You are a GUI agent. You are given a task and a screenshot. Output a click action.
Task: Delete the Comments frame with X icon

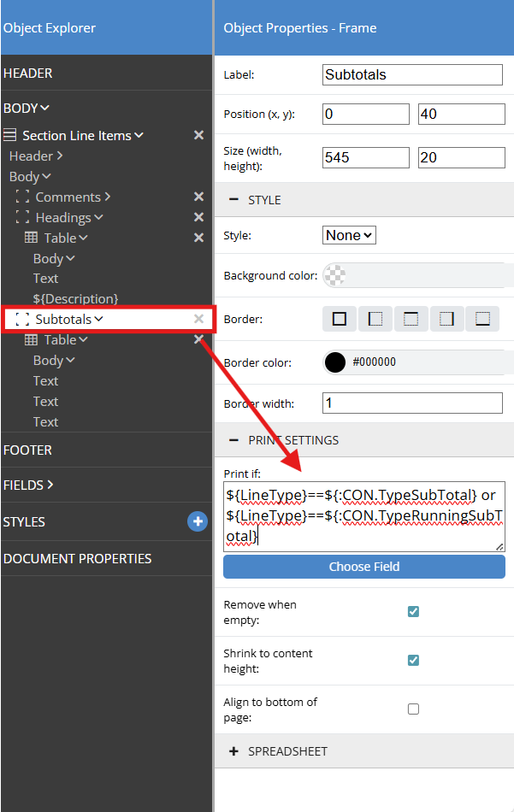(x=198, y=197)
